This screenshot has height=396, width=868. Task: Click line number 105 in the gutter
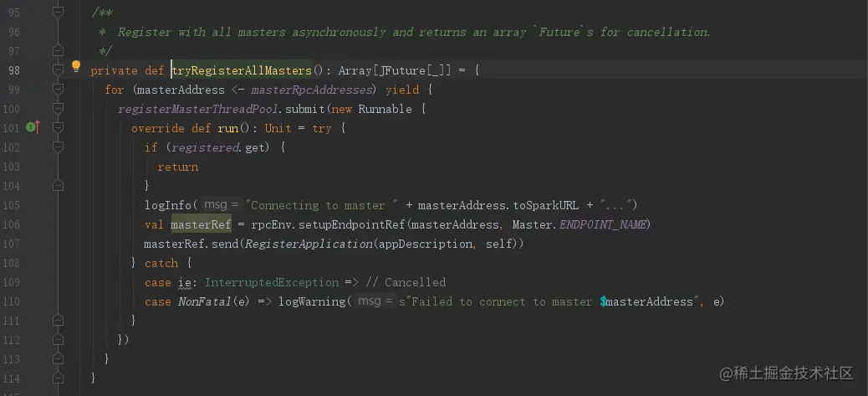tap(11, 205)
